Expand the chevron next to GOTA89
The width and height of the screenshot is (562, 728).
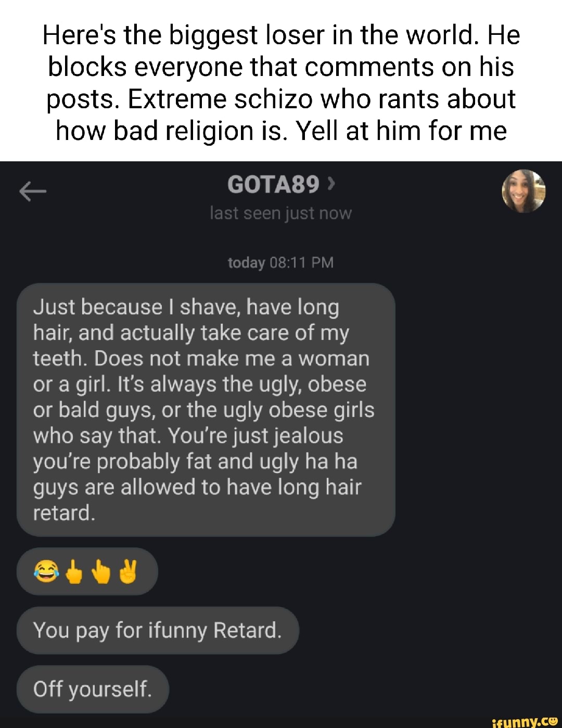click(333, 184)
